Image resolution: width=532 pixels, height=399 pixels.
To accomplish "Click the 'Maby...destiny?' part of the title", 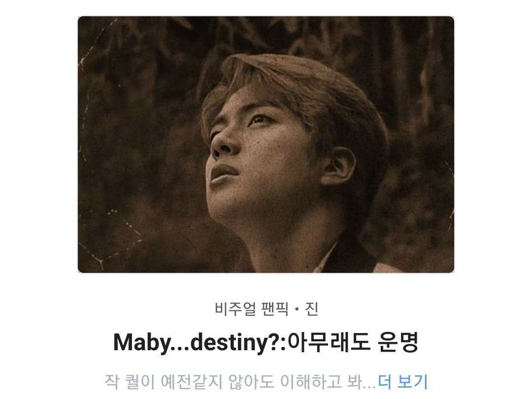I will pos(200,343).
